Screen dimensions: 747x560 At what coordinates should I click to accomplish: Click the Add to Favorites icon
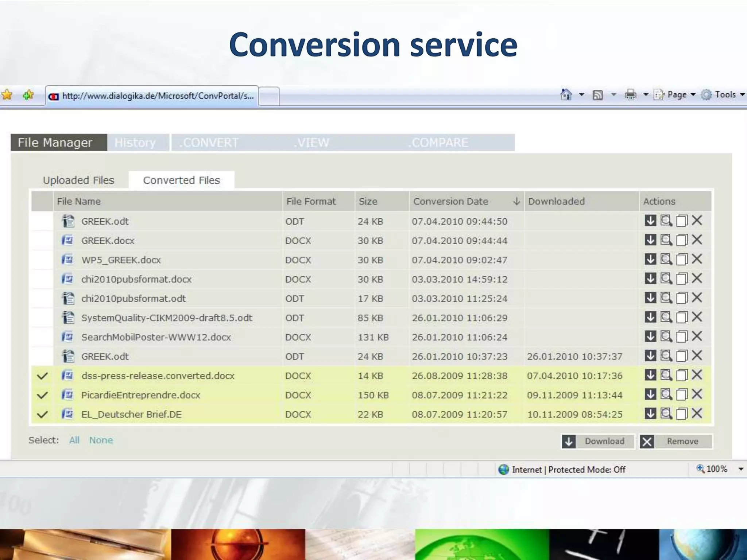[x=28, y=95]
